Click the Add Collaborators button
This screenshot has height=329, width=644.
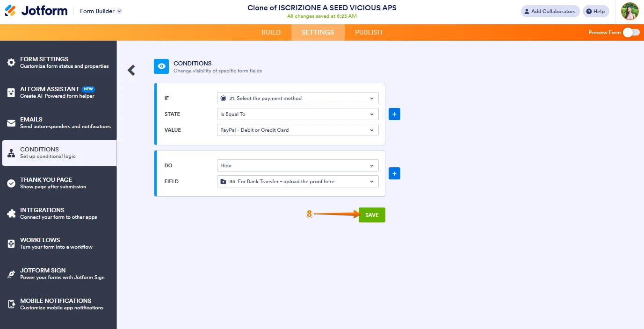550,11
